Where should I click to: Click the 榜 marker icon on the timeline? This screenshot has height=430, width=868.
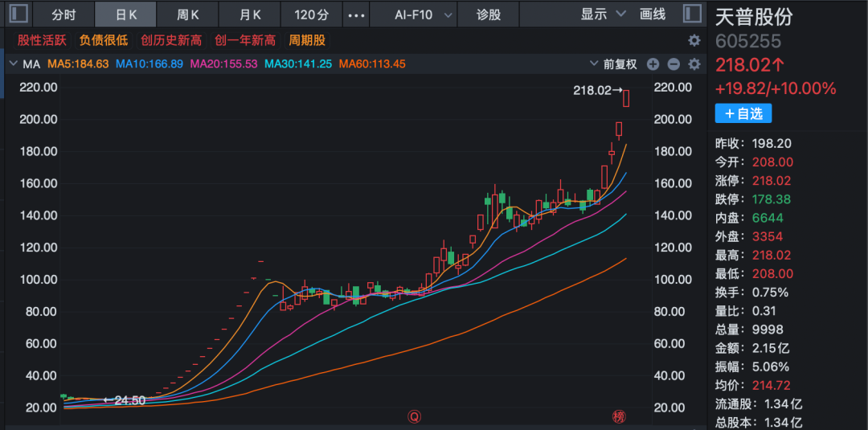619,416
